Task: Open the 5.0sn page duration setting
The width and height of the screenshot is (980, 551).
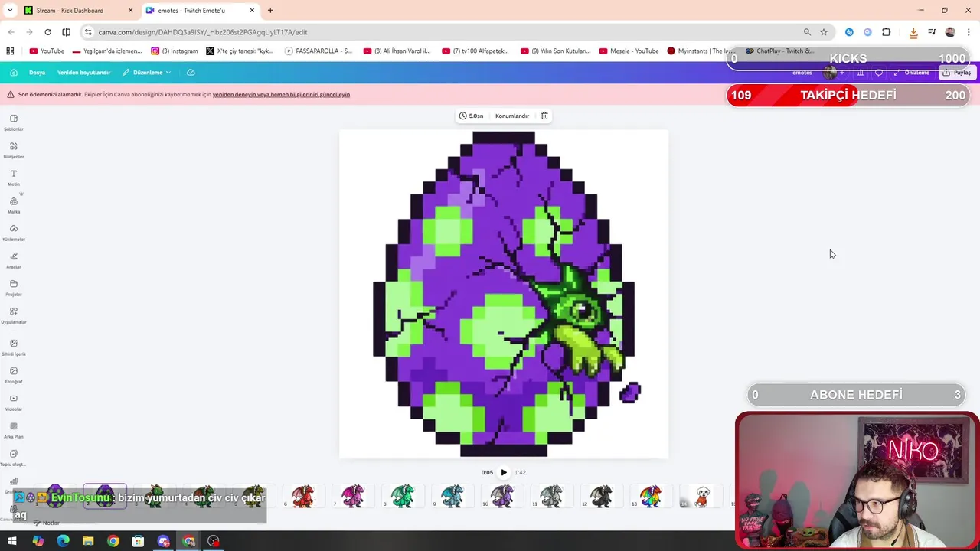Action: coord(471,116)
